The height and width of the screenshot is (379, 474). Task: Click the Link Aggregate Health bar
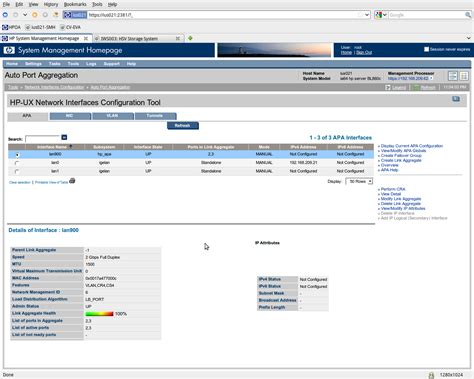click(100, 314)
